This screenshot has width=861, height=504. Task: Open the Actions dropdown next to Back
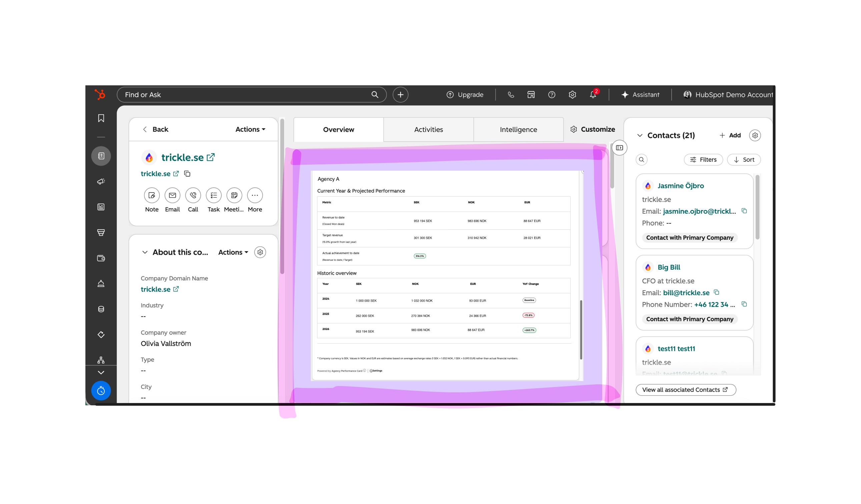point(250,129)
